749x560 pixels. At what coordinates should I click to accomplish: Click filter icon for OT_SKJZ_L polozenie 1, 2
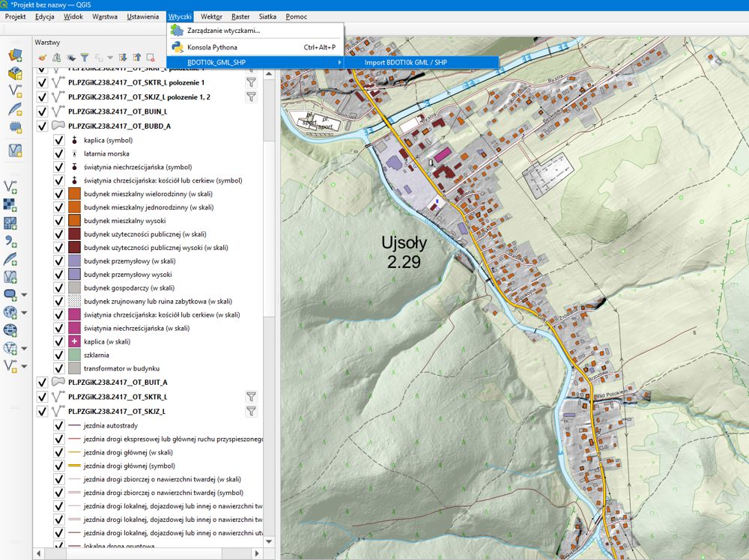(251, 97)
